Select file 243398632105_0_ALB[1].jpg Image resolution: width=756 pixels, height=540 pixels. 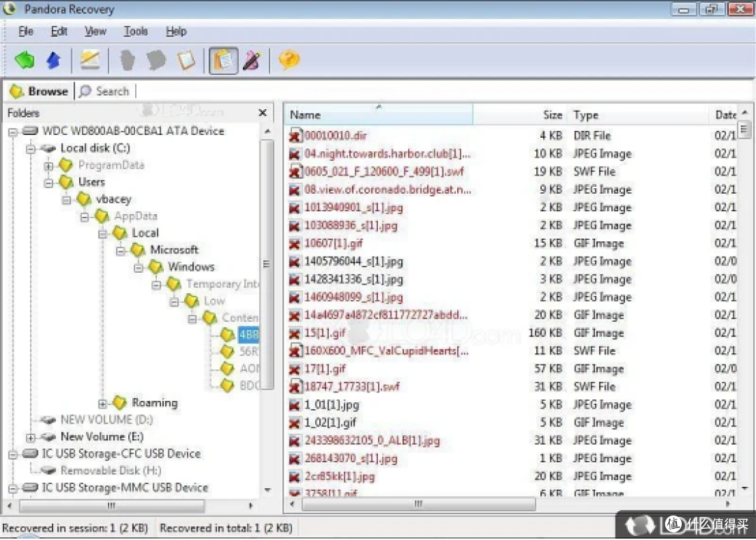click(372, 440)
